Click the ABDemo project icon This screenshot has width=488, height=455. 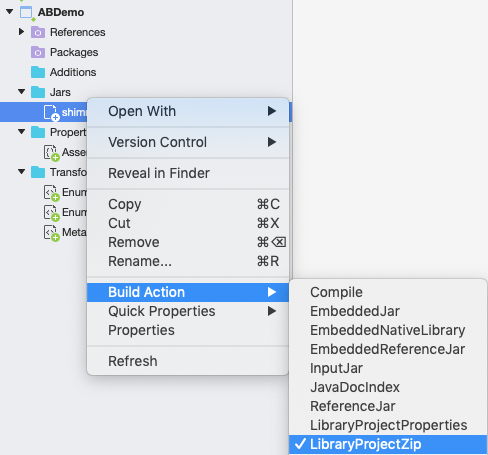click(x=26, y=13)
